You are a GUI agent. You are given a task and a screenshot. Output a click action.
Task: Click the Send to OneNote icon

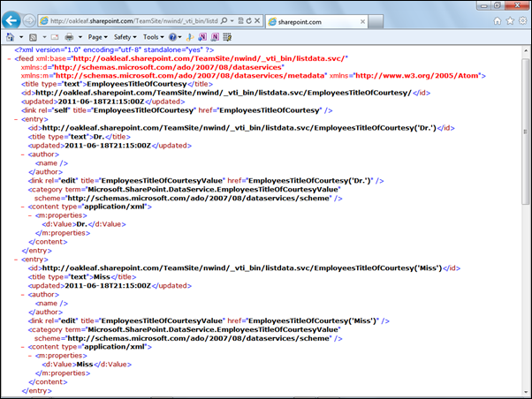click(x=202, y=37)
